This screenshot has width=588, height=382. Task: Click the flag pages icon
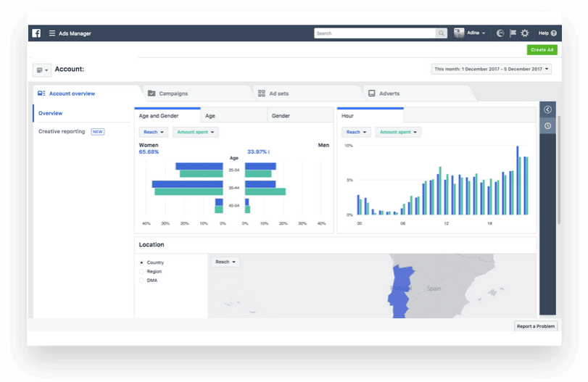[513, 33]
